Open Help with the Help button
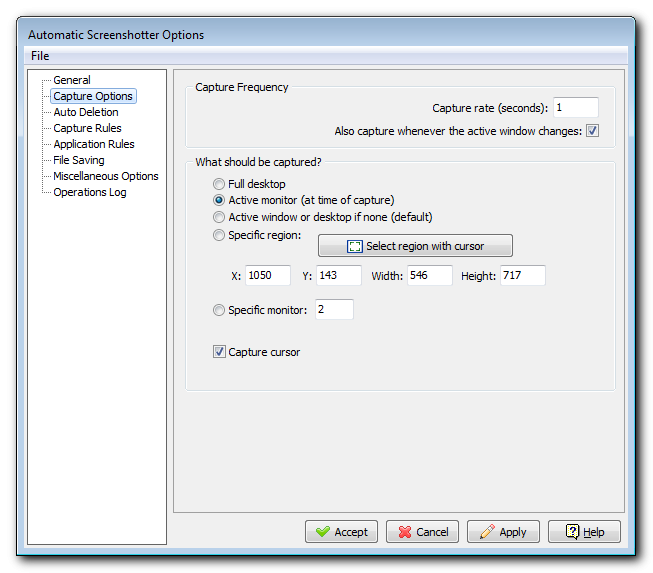This screenshot has height=573, width=653. point(584,532)
